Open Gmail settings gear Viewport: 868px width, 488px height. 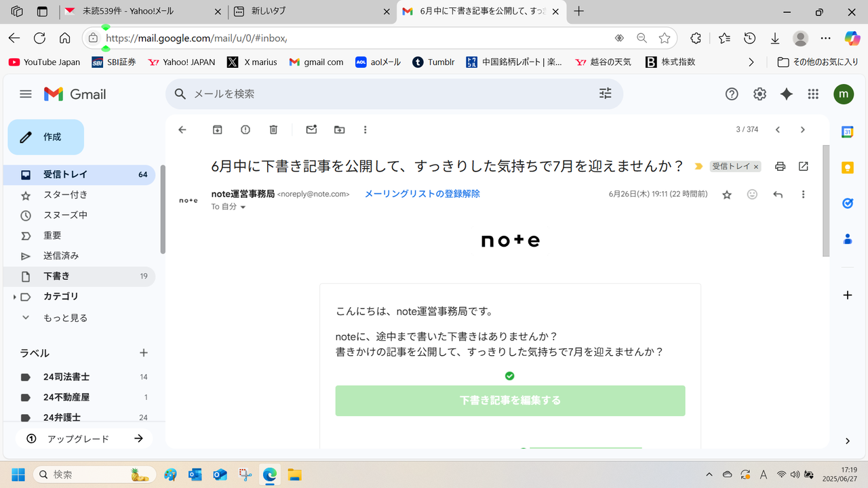[759, 94]
